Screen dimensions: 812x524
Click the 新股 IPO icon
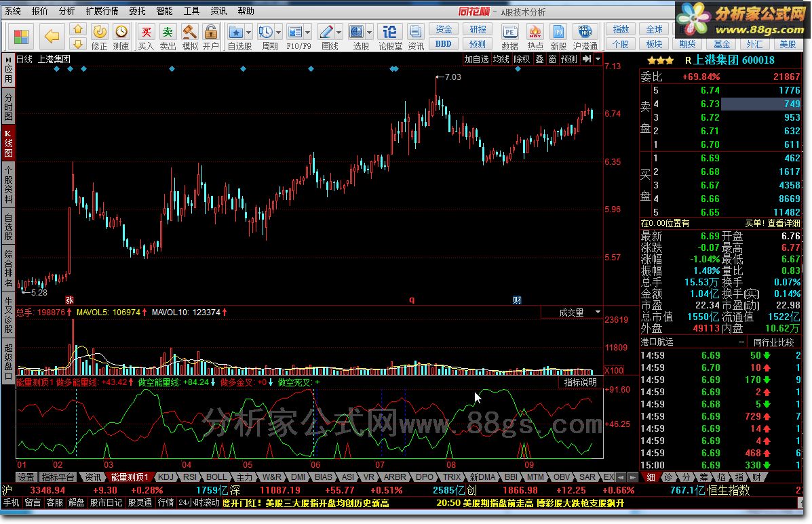click(x=558, y=32)
